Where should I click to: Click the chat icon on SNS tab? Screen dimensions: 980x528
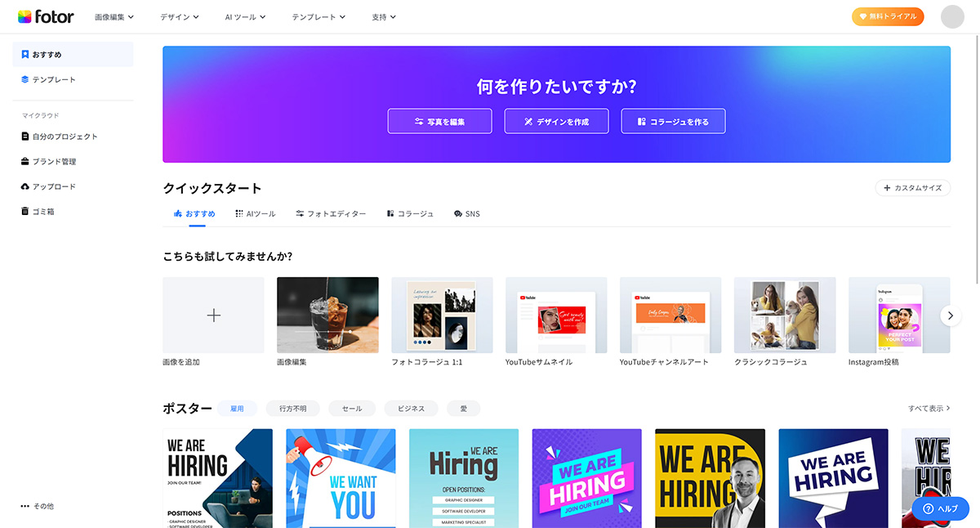click(458, 214)
